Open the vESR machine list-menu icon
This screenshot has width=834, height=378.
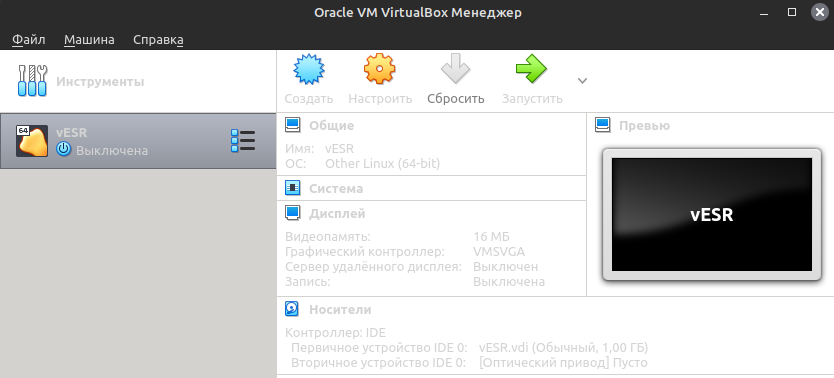[x=243, y=141]
